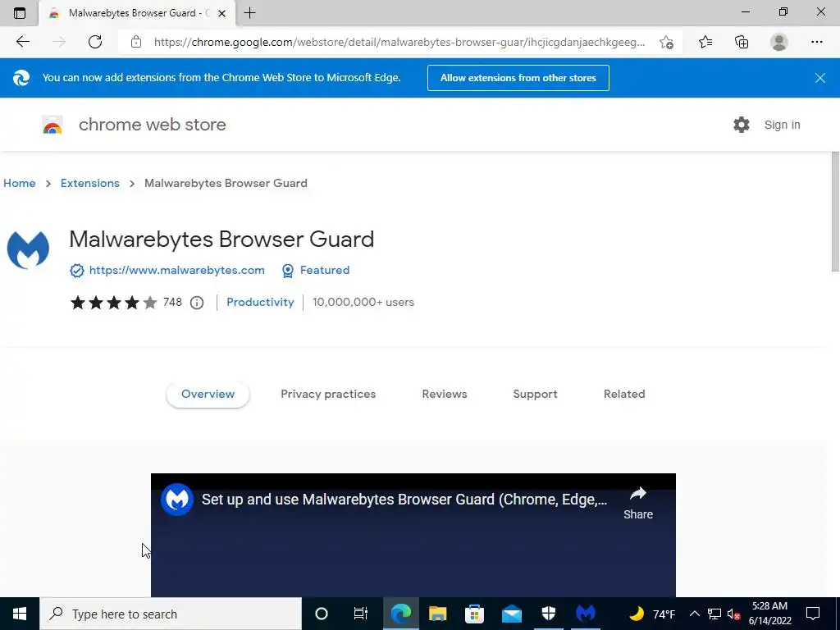840x630 pixels.
Task: Go to Home breadcrumb link
Action: click(20, 183)
